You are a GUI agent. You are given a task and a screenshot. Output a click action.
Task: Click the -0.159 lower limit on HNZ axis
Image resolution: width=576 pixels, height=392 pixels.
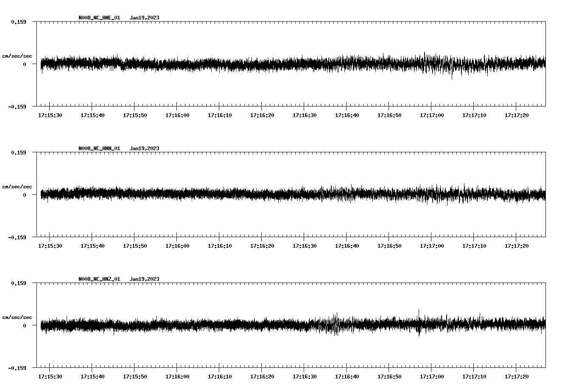(x=17, y=368)
